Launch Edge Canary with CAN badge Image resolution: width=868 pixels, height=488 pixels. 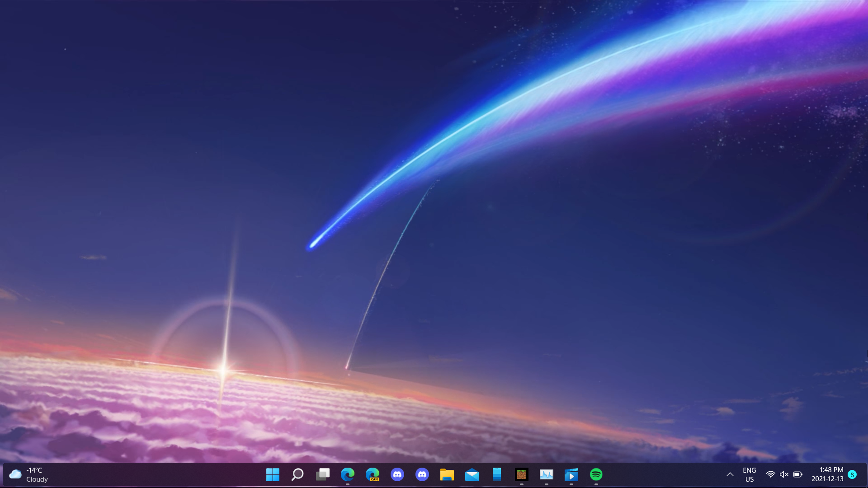point(372,474)
